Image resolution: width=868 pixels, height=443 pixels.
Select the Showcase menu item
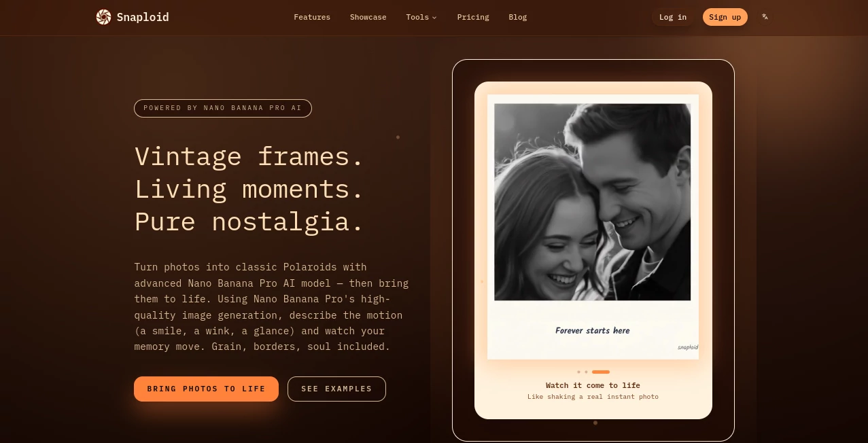(368, 17)
